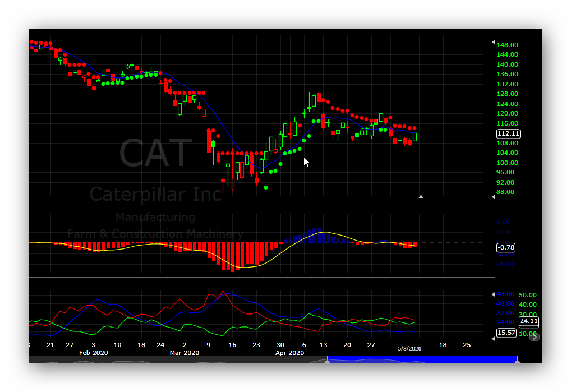Click the bottom price scale arrow near 88.00

(493, 196)
